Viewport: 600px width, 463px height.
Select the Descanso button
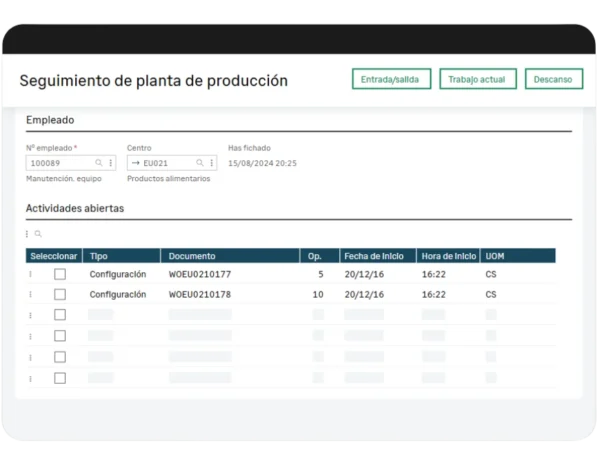(554, 79)
